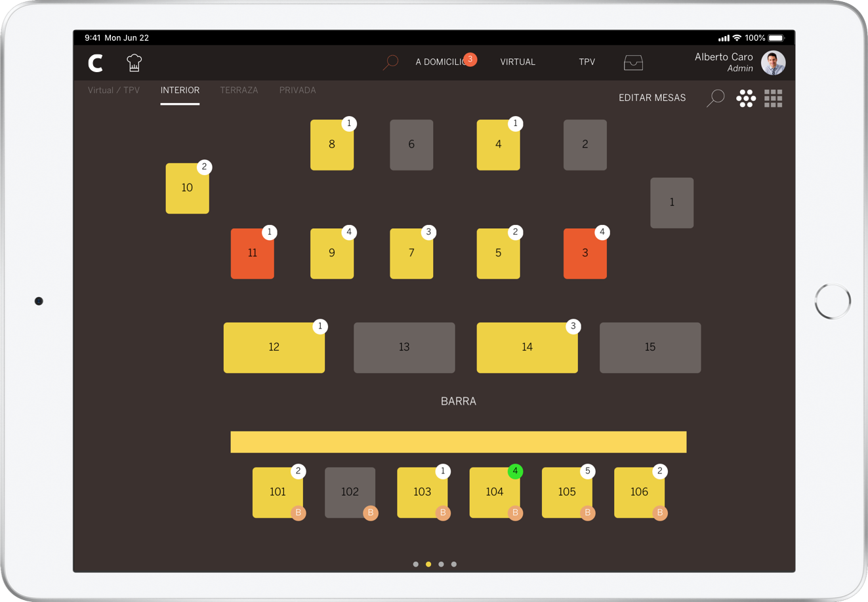The height and width of the screenshot is (602, 868).
Task: Click the chef hat kitchen icon
Action: click(134, 62)
